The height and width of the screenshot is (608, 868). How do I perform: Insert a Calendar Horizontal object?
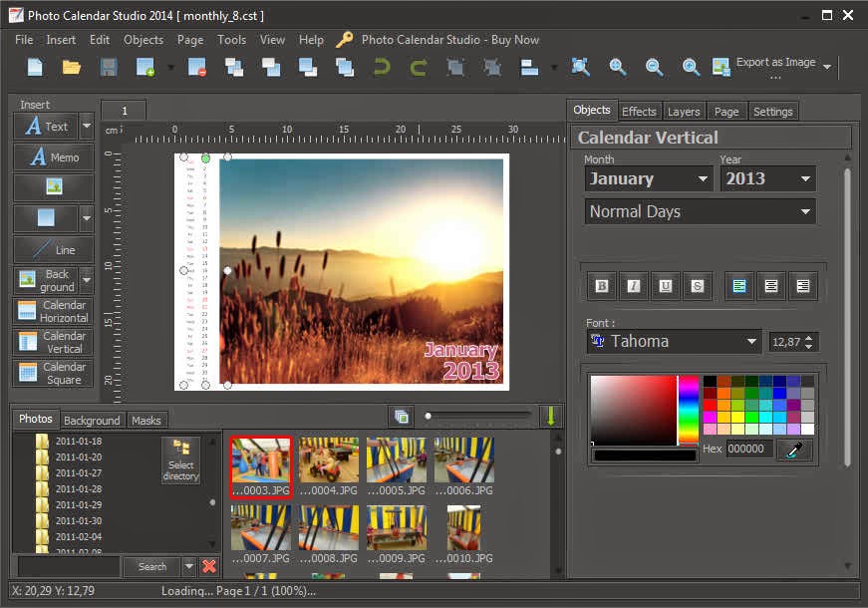coord(54,311)
